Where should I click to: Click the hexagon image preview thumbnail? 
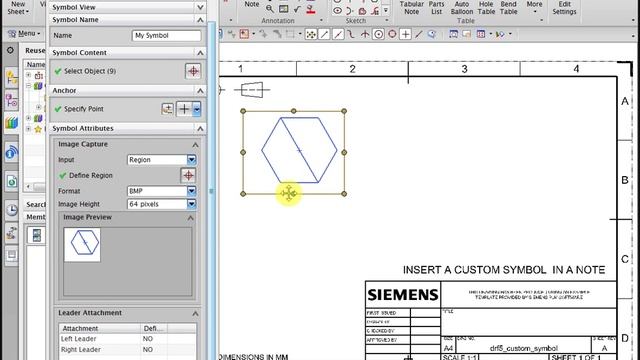tap(82, 244)
